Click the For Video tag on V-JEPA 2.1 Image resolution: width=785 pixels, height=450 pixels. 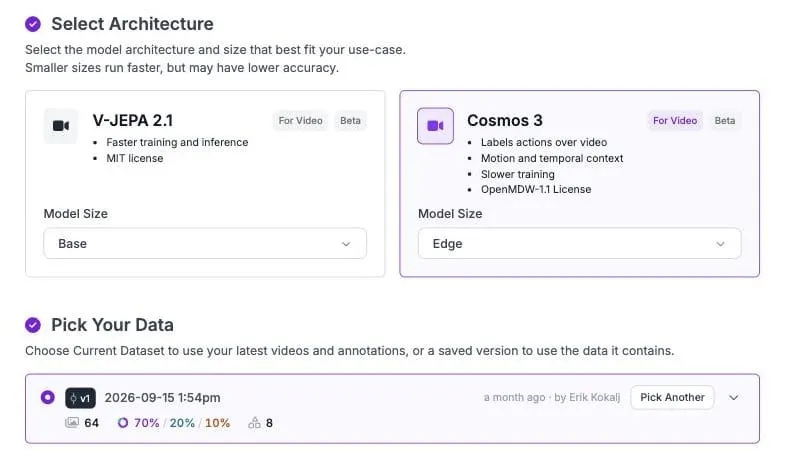300,121
